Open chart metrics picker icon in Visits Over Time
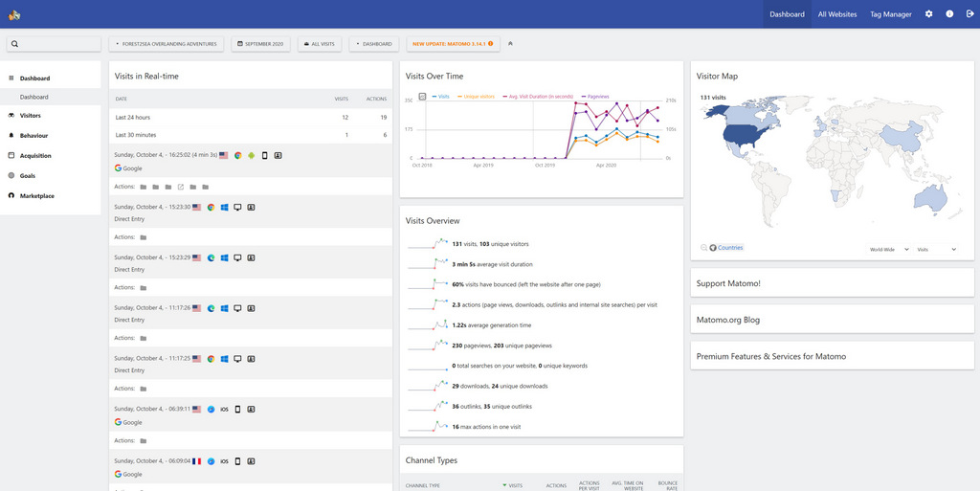Screen dimensions: 980x491 click(422, 97)
